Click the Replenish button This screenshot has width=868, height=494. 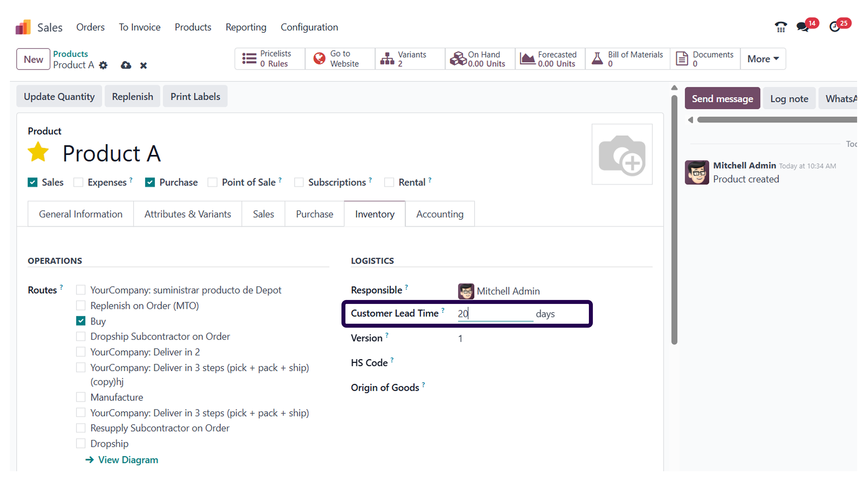pos(132,96)
